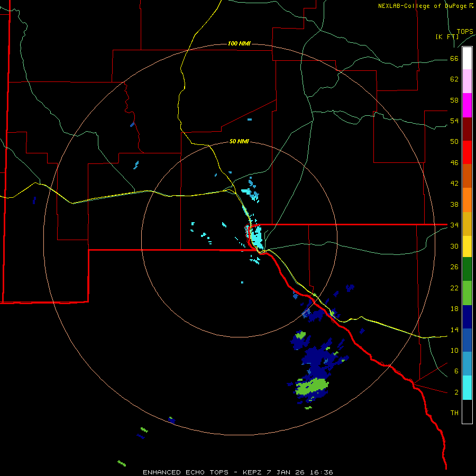476x476 pixels.
Task: Click the bright red legend swatch
Action: [467, 152]
